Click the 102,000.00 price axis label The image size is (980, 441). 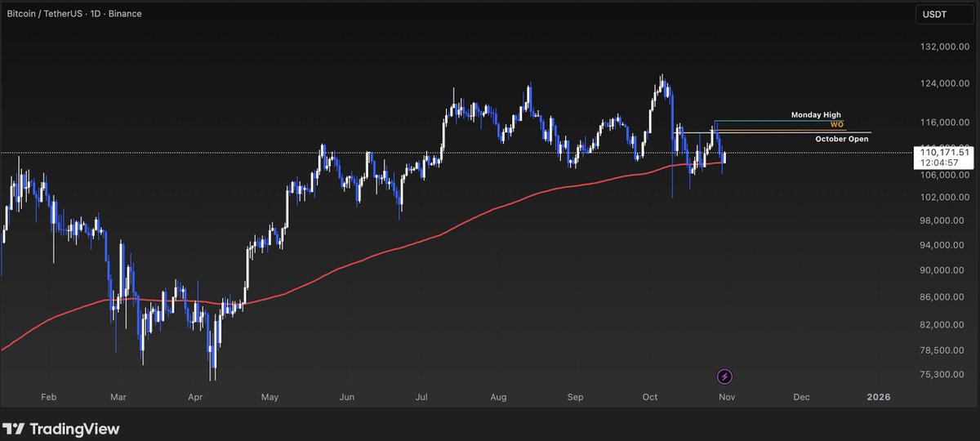(944, 198)
